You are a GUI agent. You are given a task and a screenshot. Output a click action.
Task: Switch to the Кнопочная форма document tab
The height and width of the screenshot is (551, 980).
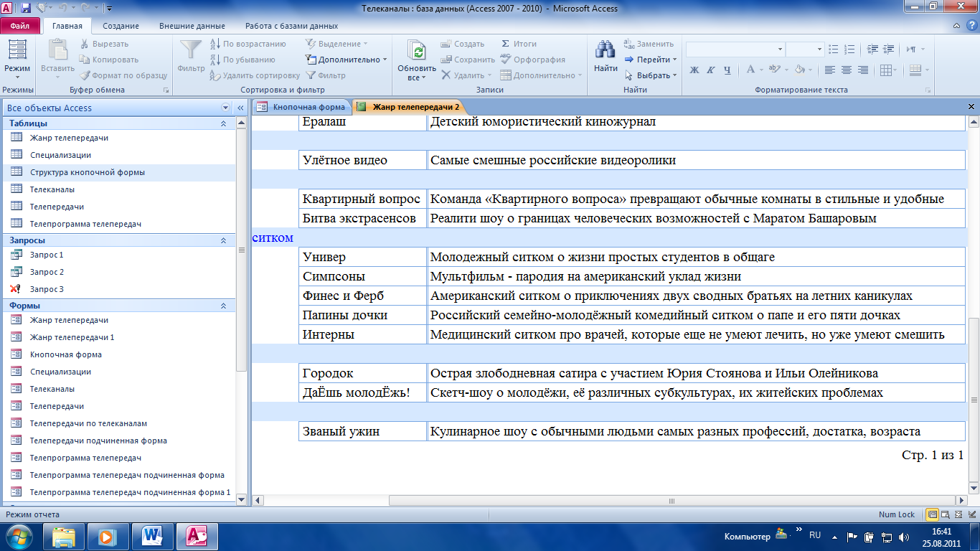[x=302, y=107]
